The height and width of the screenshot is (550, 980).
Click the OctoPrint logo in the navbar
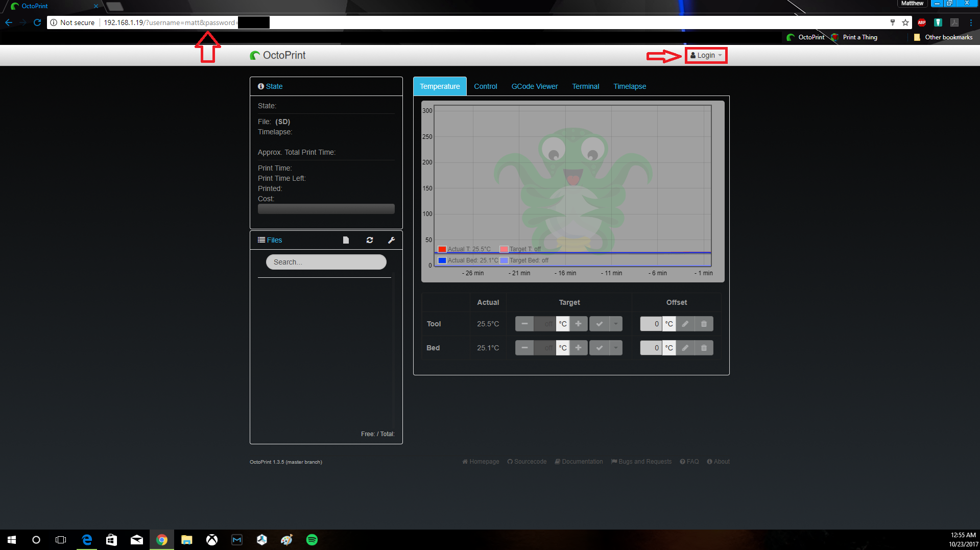(x=278, y=55)
